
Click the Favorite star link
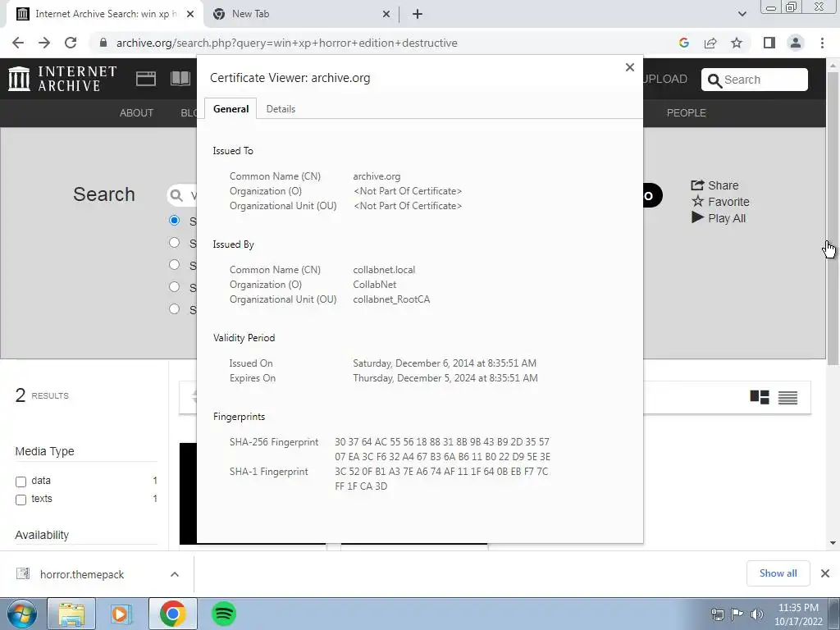(x=720, y=202)
